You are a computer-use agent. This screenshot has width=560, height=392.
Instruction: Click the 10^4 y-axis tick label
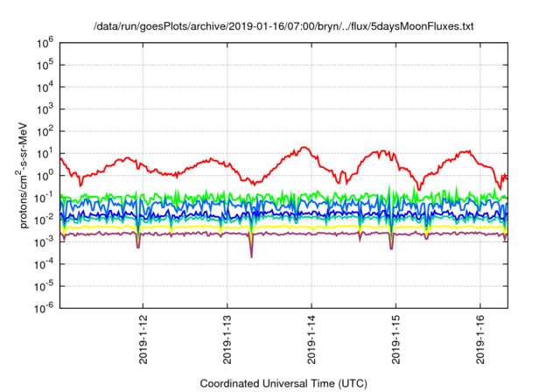[45, 87]
